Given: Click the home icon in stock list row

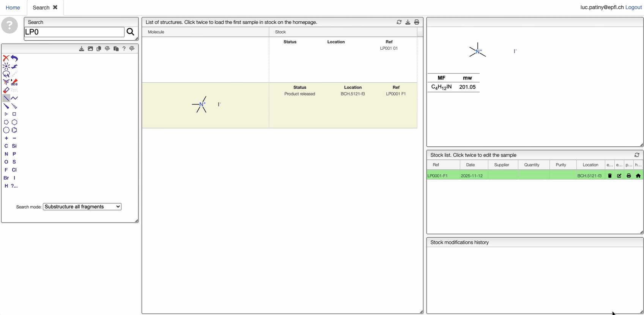Looking at the screenshot, I should [638, 176].
